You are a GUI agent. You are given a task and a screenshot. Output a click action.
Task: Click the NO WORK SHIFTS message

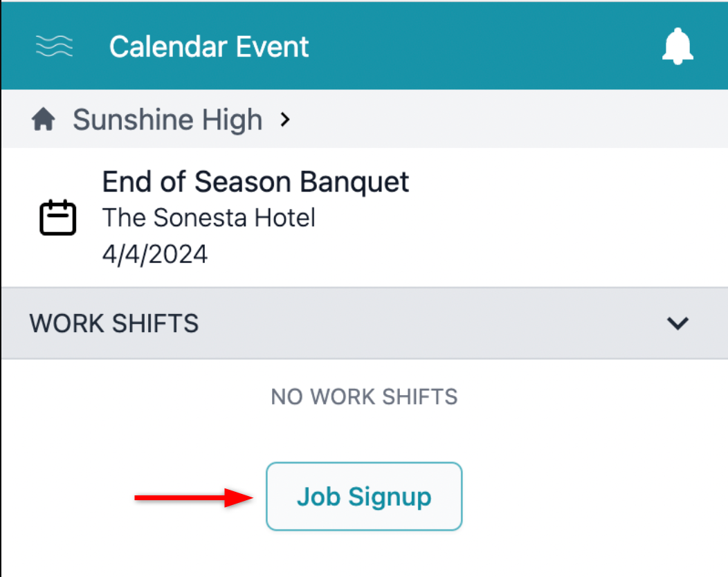(364, 396)
